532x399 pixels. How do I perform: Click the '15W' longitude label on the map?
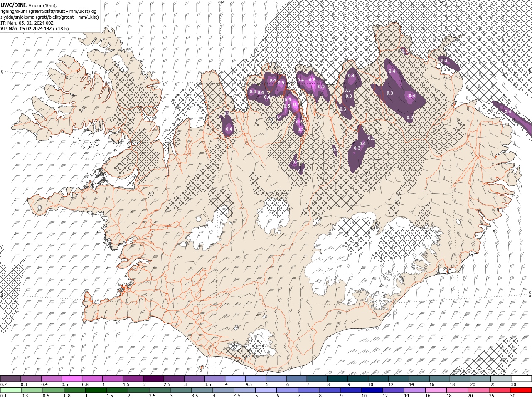(x=440, y=2)
